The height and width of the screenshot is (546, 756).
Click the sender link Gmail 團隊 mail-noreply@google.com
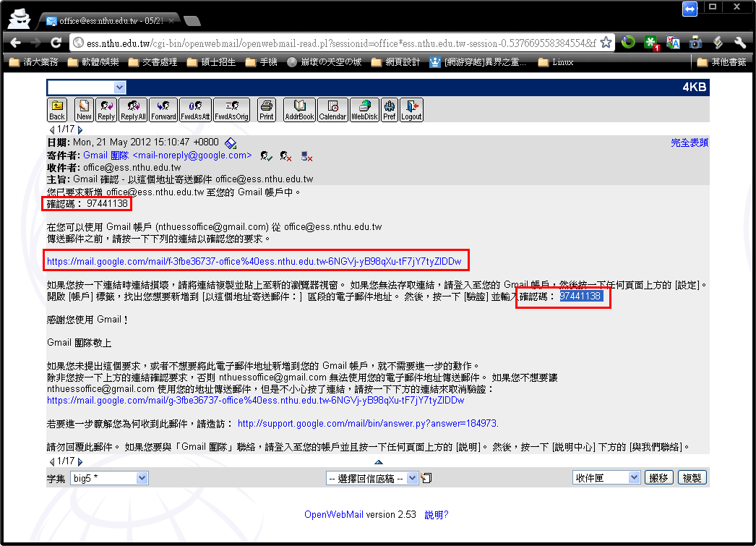pyautogui.click(x=167, y=155)
